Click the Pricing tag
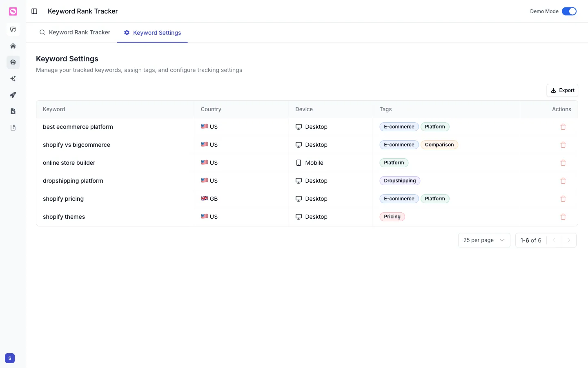 (392, 217)
